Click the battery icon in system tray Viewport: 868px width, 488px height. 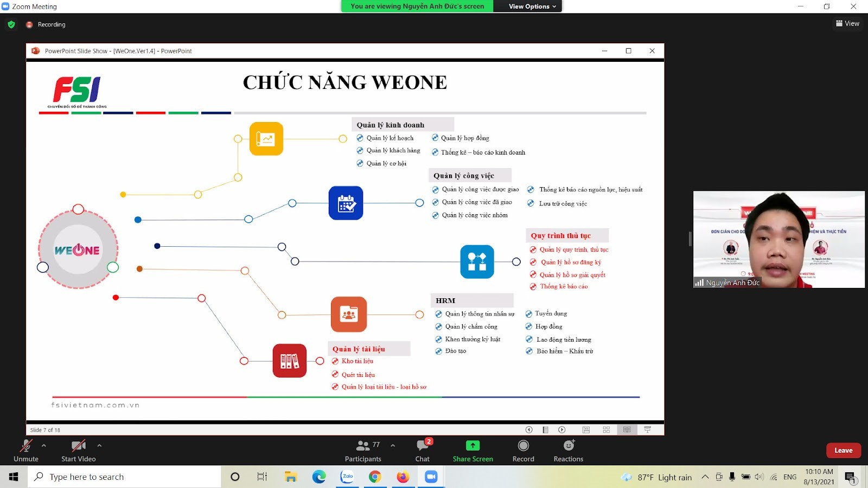[746, 477]
